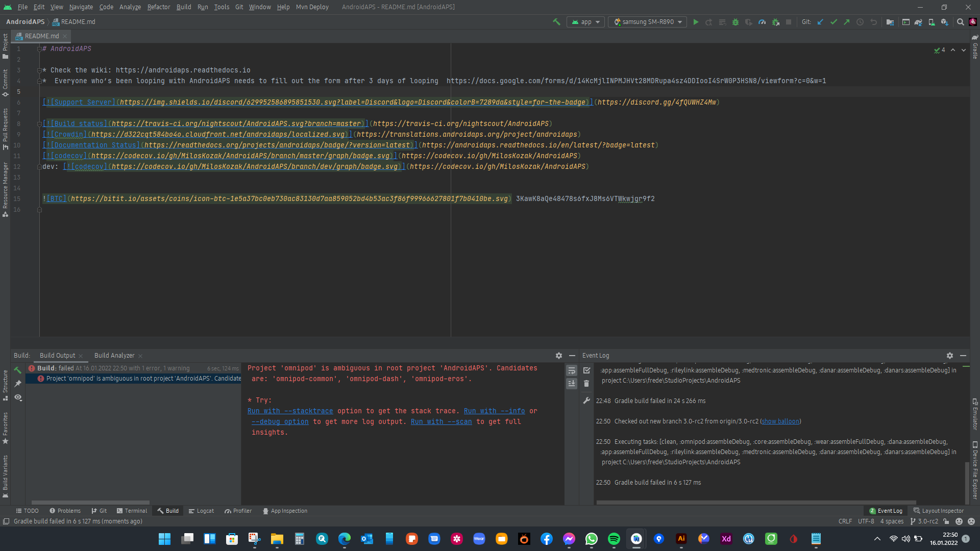Update project with the blue Git arrow

tap(820, 22)
